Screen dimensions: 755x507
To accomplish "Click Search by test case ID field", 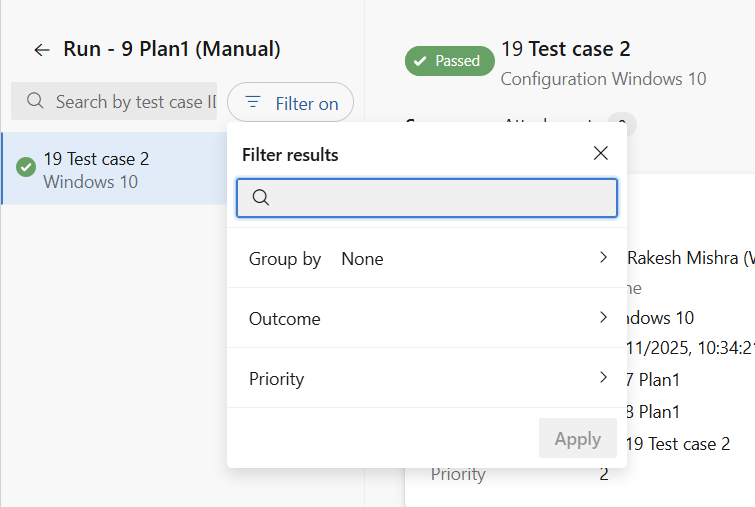I will pyautogui.click(x=130, y=102).
